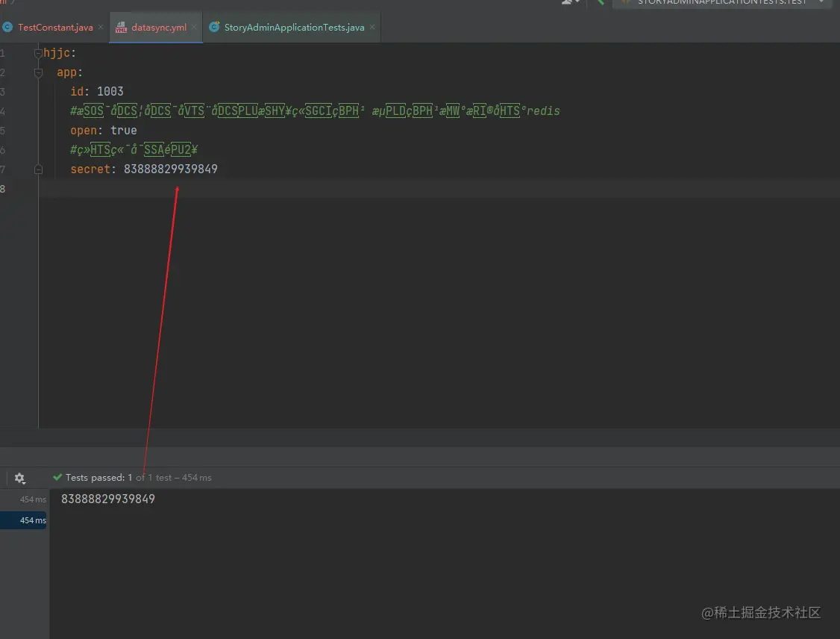The width and height of the screenshot is (840, 639).
Task: Open the StoryAdminApplicationTests.java tab
Action: (x=294, y=28)
